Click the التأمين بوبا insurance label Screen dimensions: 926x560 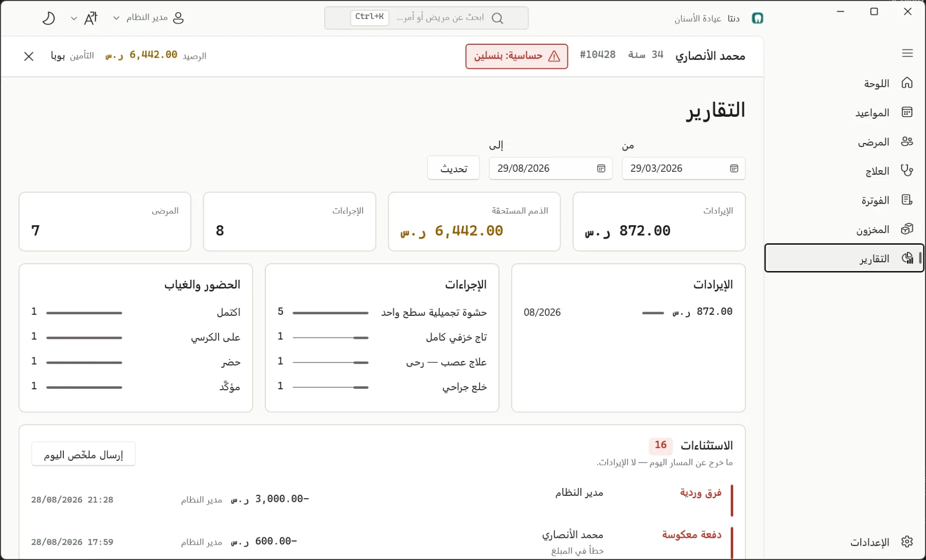click(x=72, y=56)
